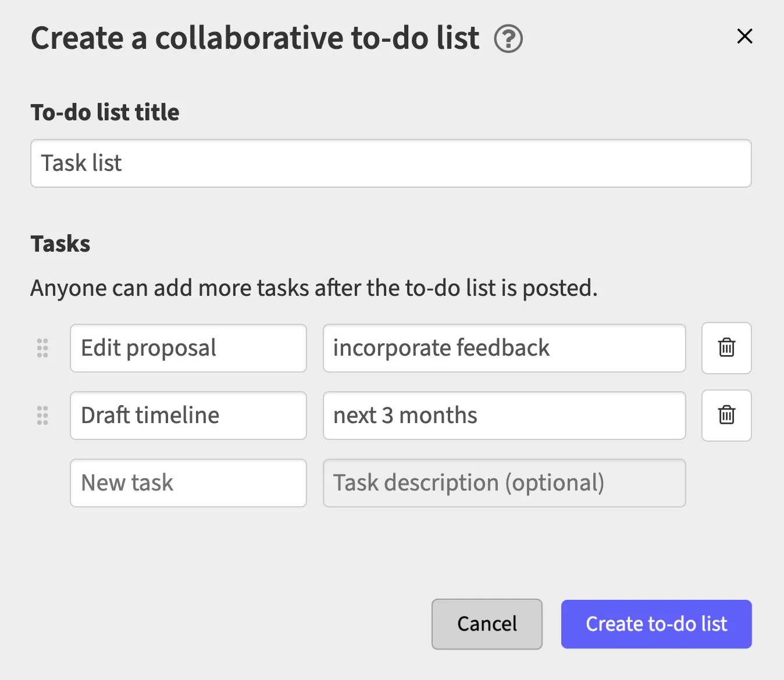Click the 'Create a collaborative to-do list' heading
The image size is (784, 680).
coord(255,38)
